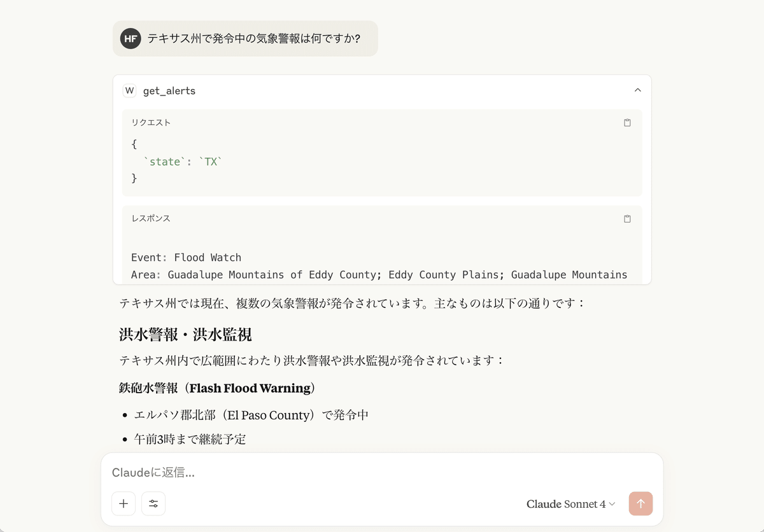Select the clipboard icon in the request panel header

pyautogui.click(x=627, y=122)
